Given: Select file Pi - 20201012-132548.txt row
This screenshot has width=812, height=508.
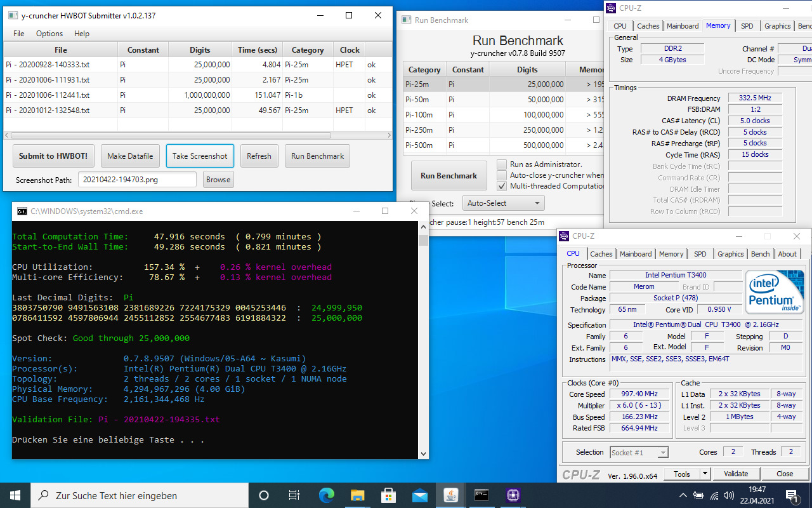Looking at the screenshot, I should point(197,110).
